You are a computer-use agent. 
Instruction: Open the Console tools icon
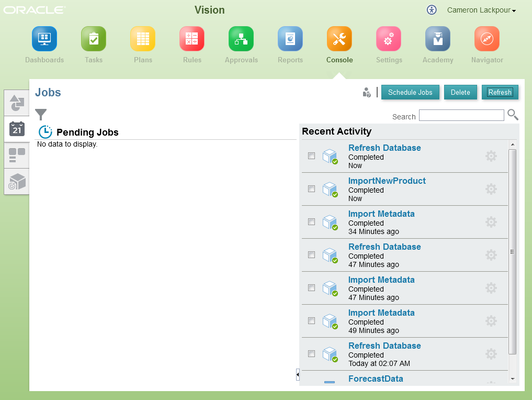pyautogui.click(x=339, y=39)
